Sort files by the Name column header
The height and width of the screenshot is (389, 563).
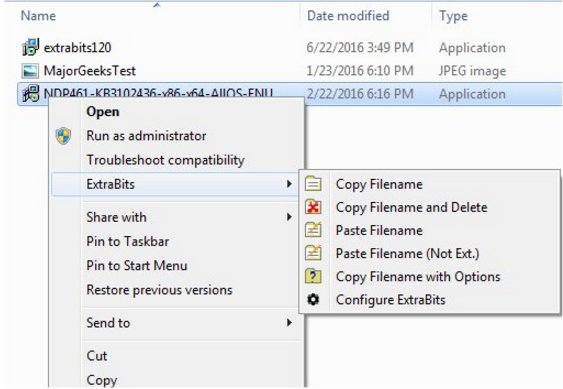tap(38, 16)
